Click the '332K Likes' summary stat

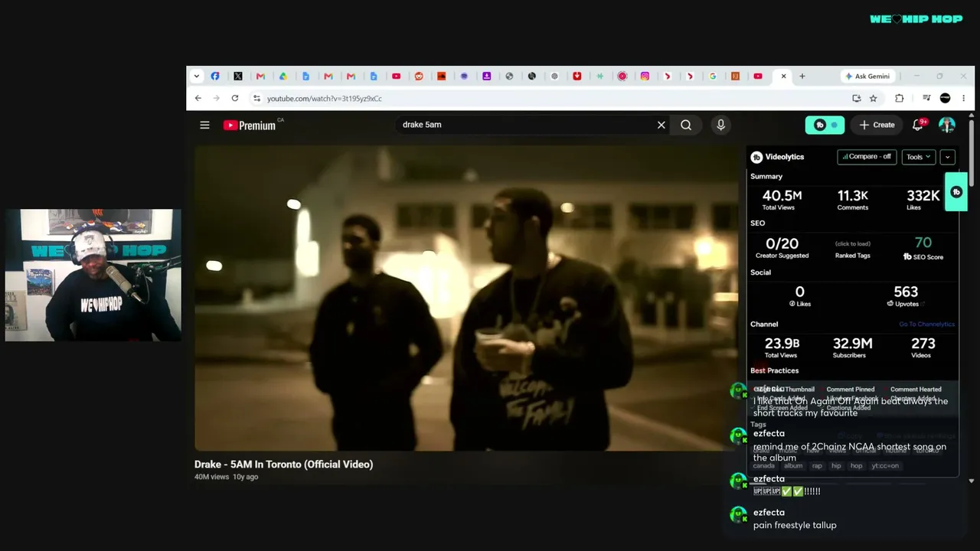pyautogui.click(x=923, y=200)
